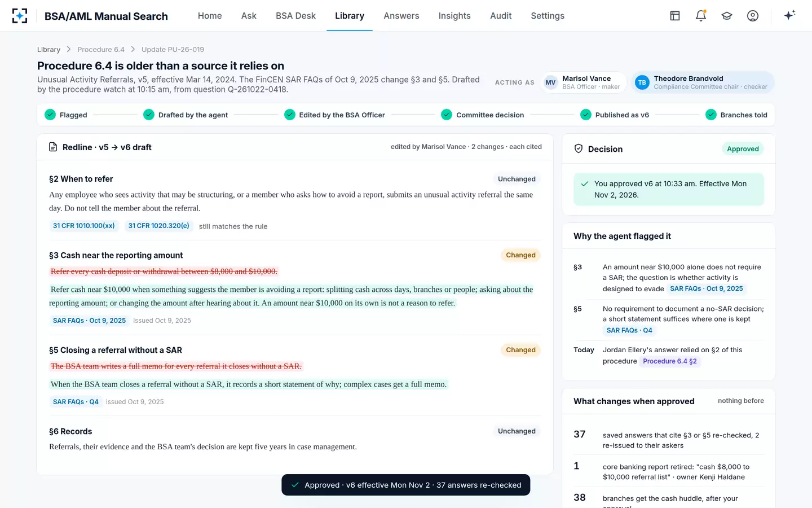Open the 31 CFR 1020.320(e) citation

pyautogui.click(x=159, y=226)
